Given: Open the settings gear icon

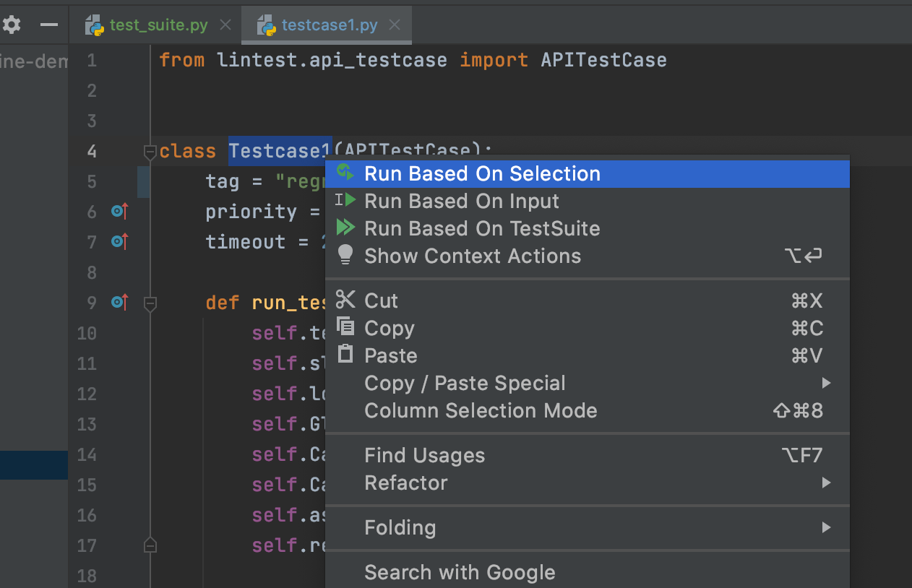Looking at the screenshot, I should click(12, 24).
